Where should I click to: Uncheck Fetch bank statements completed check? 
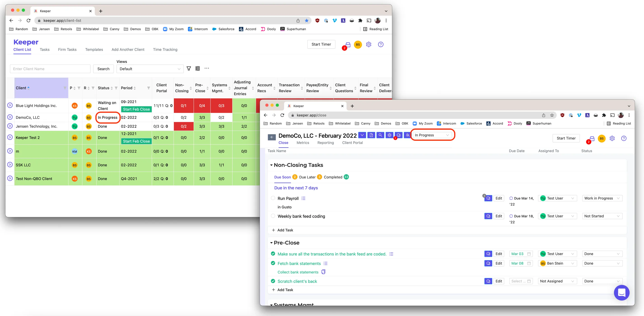273,263
